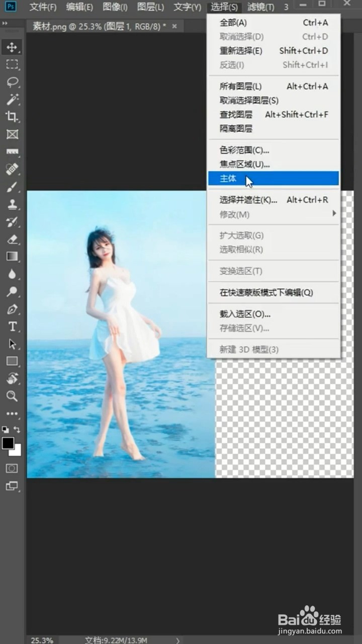Open the 图像(I) menu

(115, 7)
